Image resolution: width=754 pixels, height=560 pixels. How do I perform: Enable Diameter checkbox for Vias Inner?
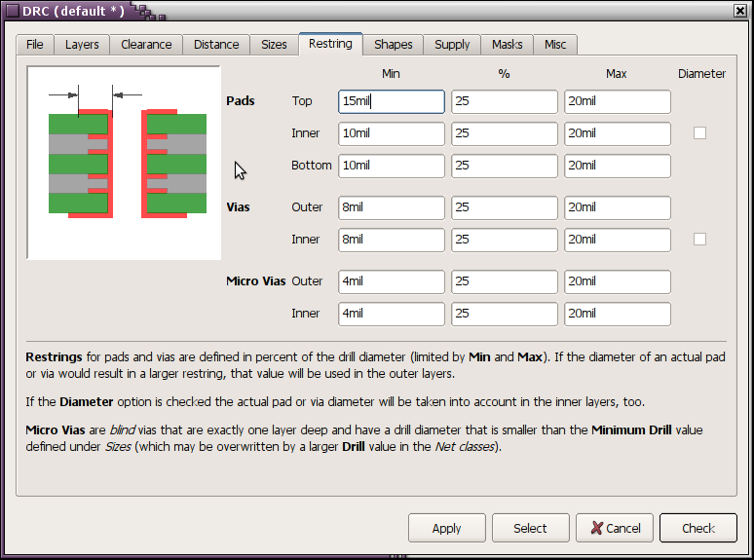point(699,240)
